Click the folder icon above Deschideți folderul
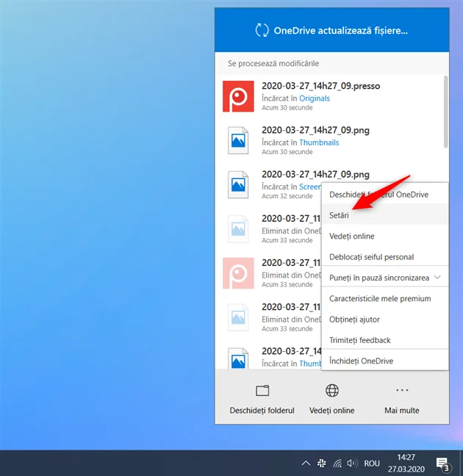 (x=262, y=391)
